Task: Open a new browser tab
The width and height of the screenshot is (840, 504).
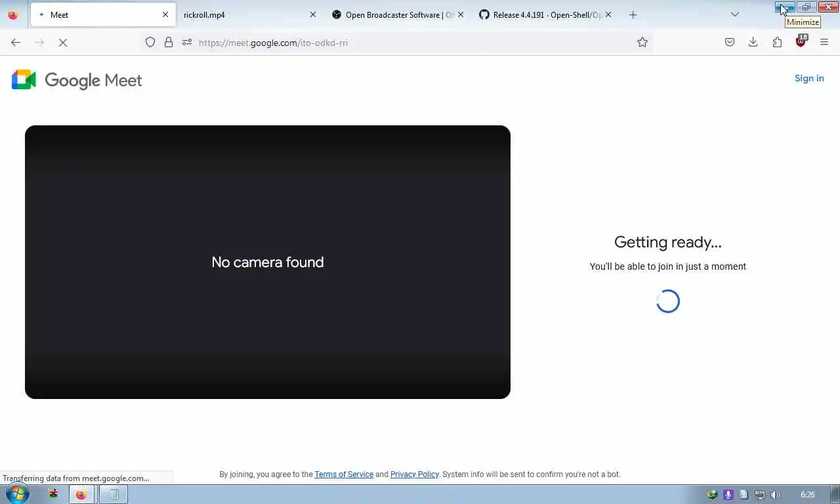Action: [x=633, y=14]
